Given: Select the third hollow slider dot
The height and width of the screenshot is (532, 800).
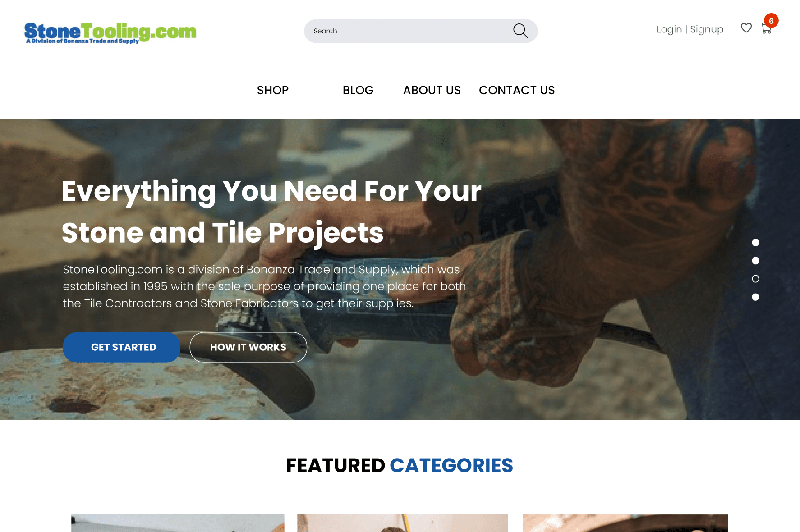Looking at the screenshot, I should point(755,279).
